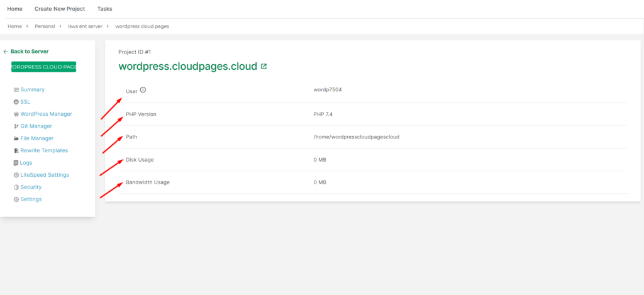
Task: Open external link icon next to domain
Action: [264, 66]
